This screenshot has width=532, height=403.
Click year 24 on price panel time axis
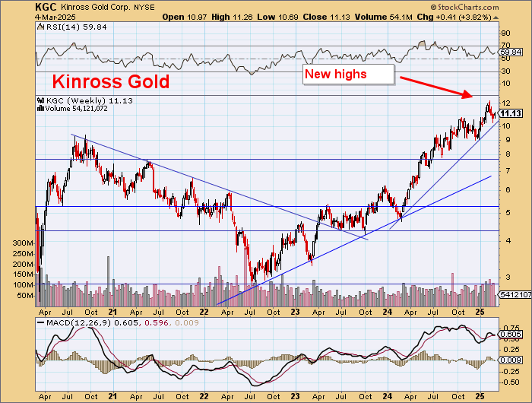(x=388, y=312)
